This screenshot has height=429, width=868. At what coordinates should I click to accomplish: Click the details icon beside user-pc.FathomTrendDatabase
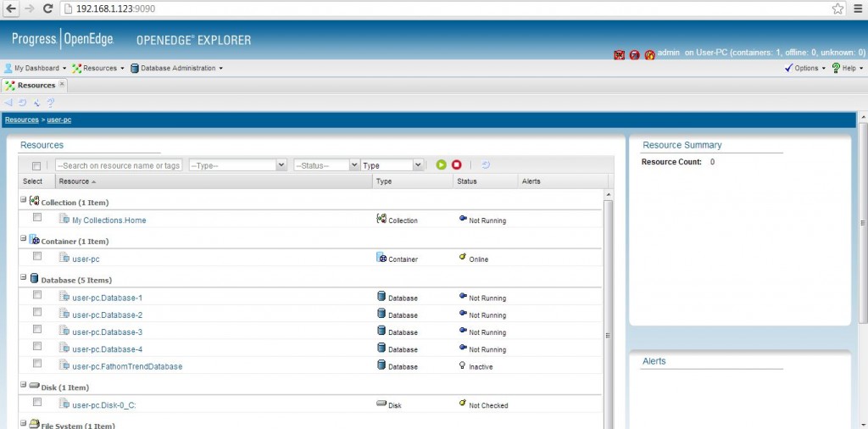(64, 365)
